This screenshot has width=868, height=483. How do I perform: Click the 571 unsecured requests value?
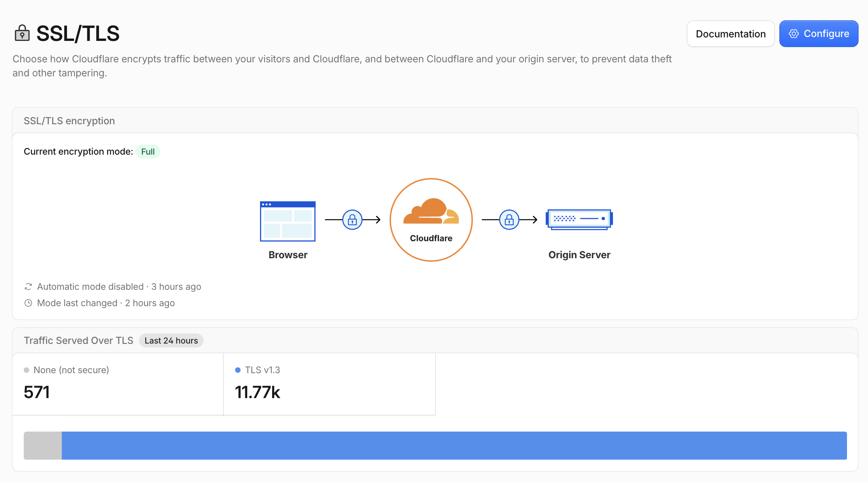pos(37,392)
